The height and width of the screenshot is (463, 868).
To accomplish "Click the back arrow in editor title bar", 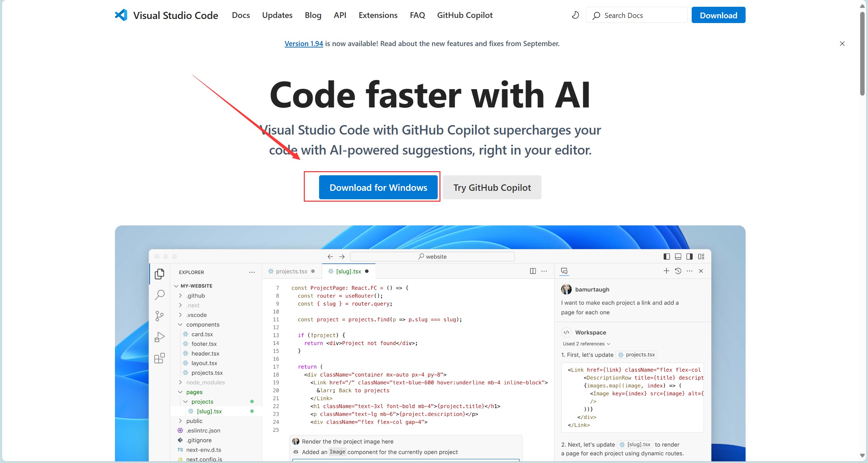I will [330, 257].
